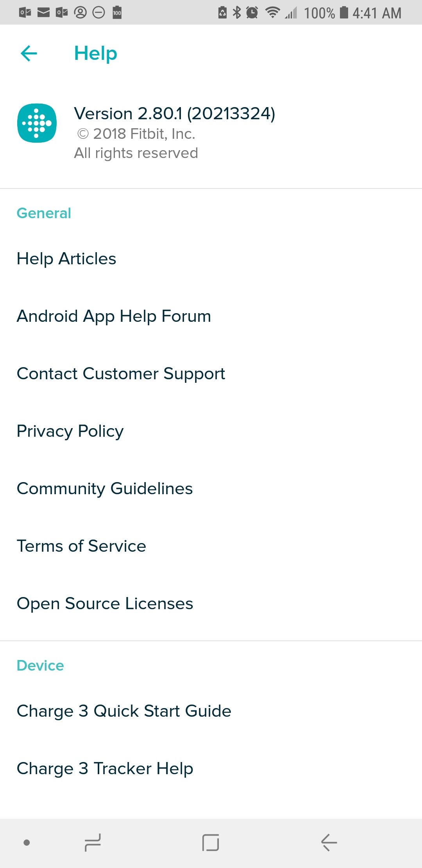Viewport: 422px width, 868px height.
Task: Show Open Source Licenses
Action: point(105,604)
